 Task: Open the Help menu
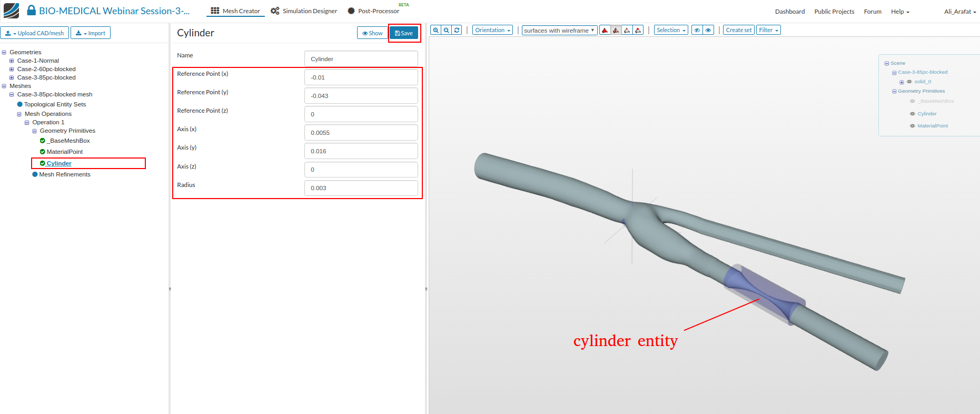pyautogui.click(x=900, y=12)
